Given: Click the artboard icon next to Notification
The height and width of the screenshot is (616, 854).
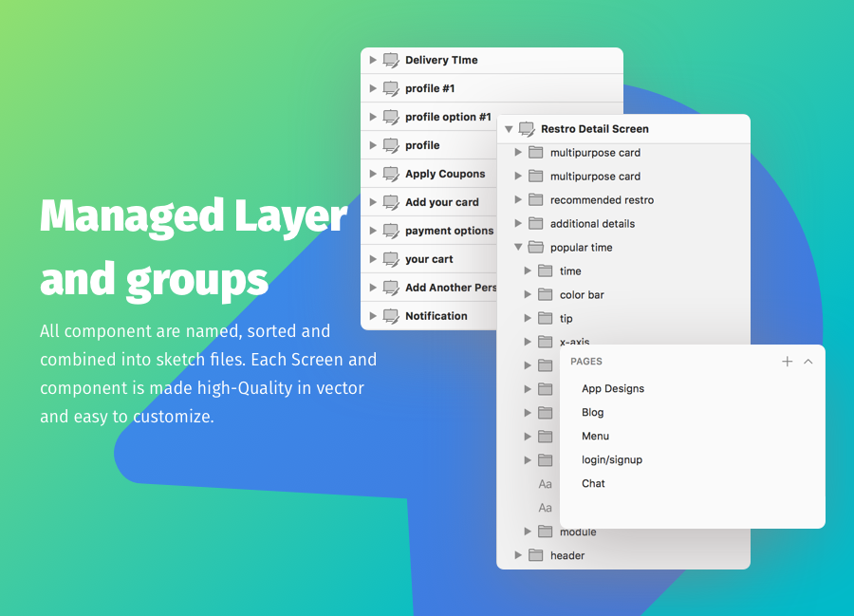Looking at the screenshot, I should tap(391, 316).
